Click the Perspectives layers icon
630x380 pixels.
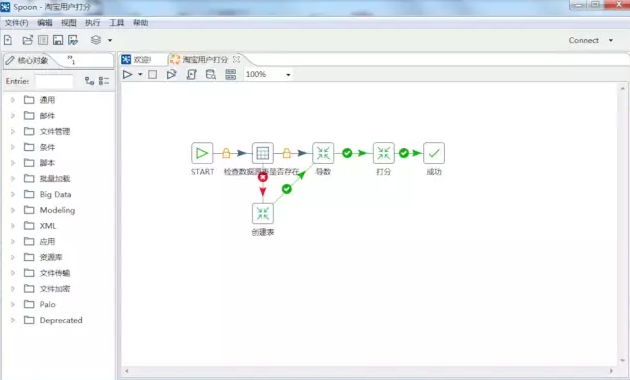click(x=96, y=40)
